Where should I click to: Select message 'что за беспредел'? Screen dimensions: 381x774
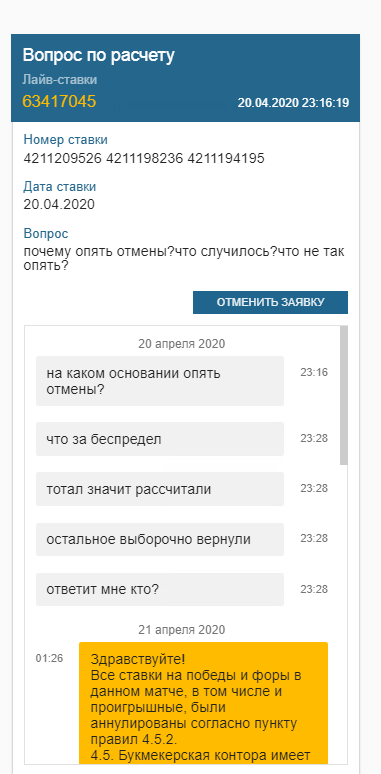click(x=160, y=439)
